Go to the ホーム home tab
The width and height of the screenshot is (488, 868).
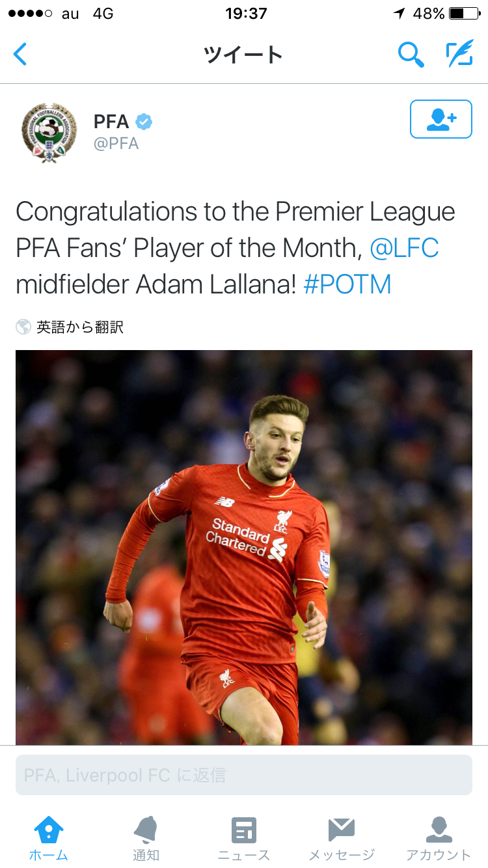click(x=49, y=839)
